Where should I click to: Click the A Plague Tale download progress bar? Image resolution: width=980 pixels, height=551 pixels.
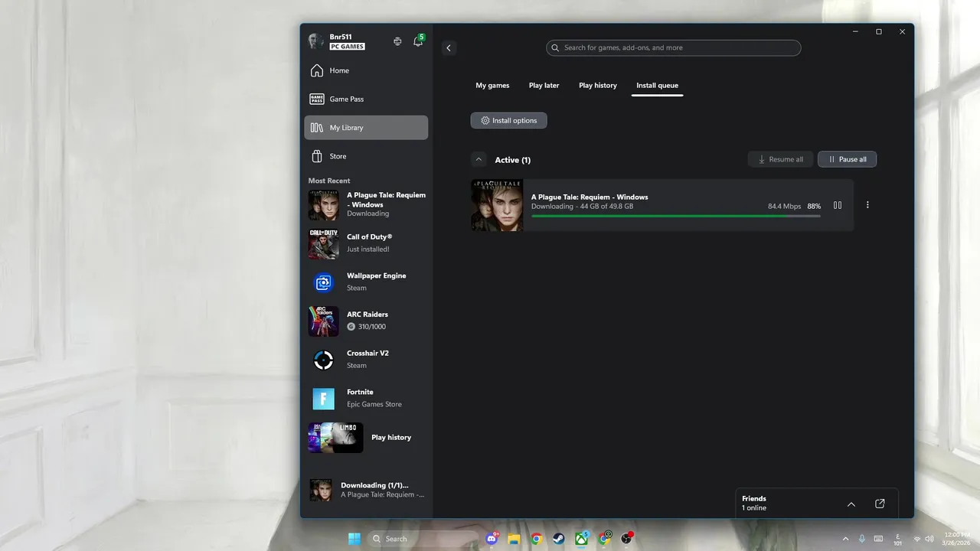click(x=675, y=216)
